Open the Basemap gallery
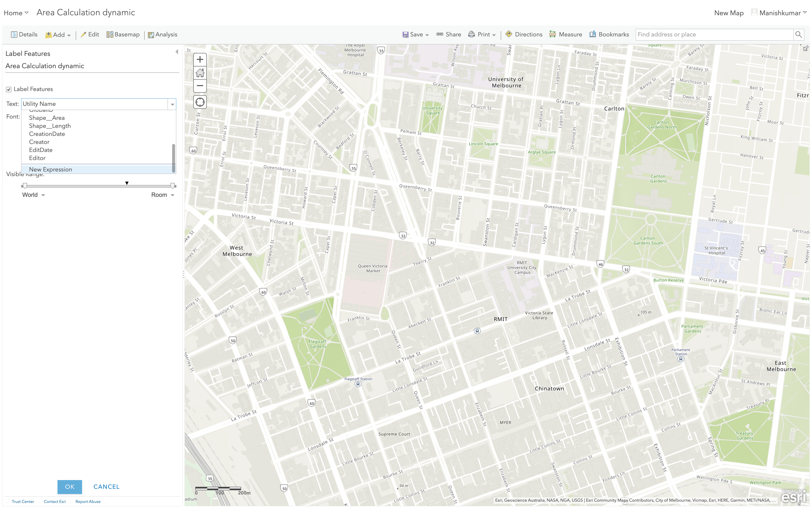This screenshot has width=812, height=508. click(123, 34)
